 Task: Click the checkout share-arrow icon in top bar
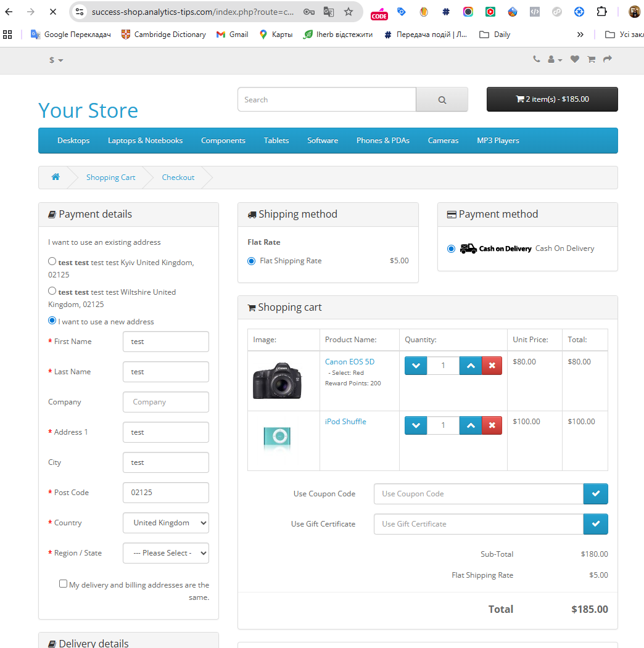pyautogui.click(x=607, y=60)
